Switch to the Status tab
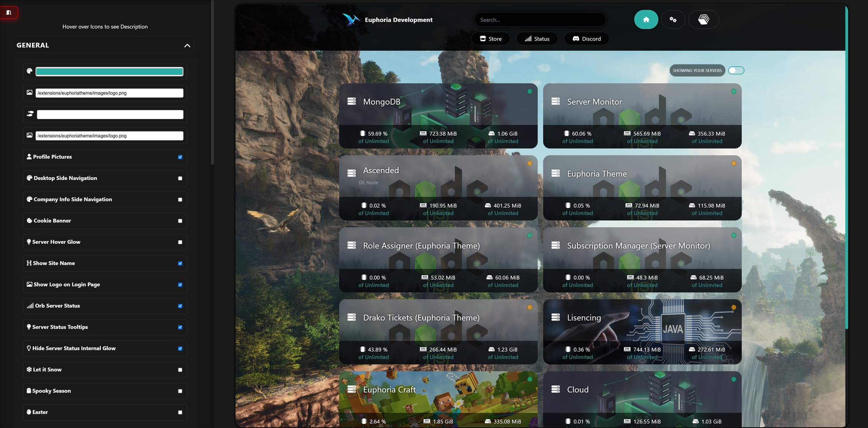Viewport: 868px width, 428px height. click(x=537, y=38)
